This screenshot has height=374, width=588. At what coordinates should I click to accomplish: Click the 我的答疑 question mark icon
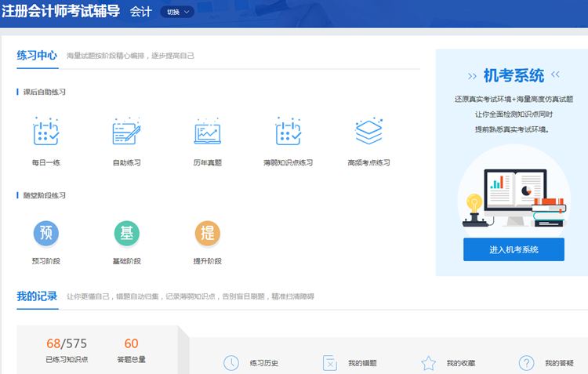click(527, 363)
